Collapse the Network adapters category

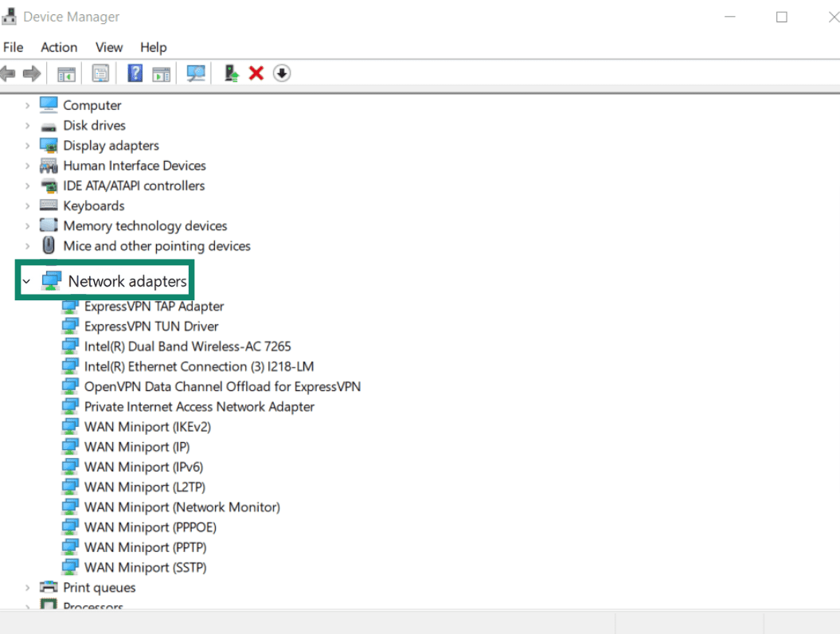26,280
